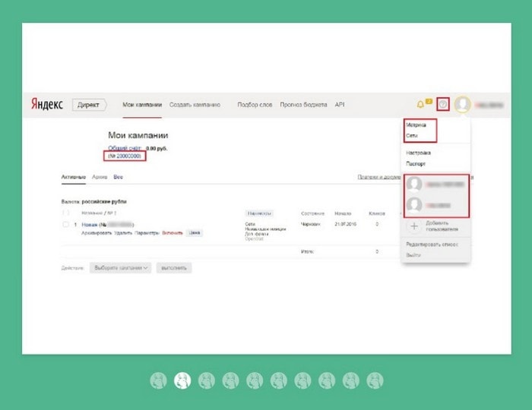
Task: Switch to the Активные tab
Action: pyautogui.click(x=74, y=177)
